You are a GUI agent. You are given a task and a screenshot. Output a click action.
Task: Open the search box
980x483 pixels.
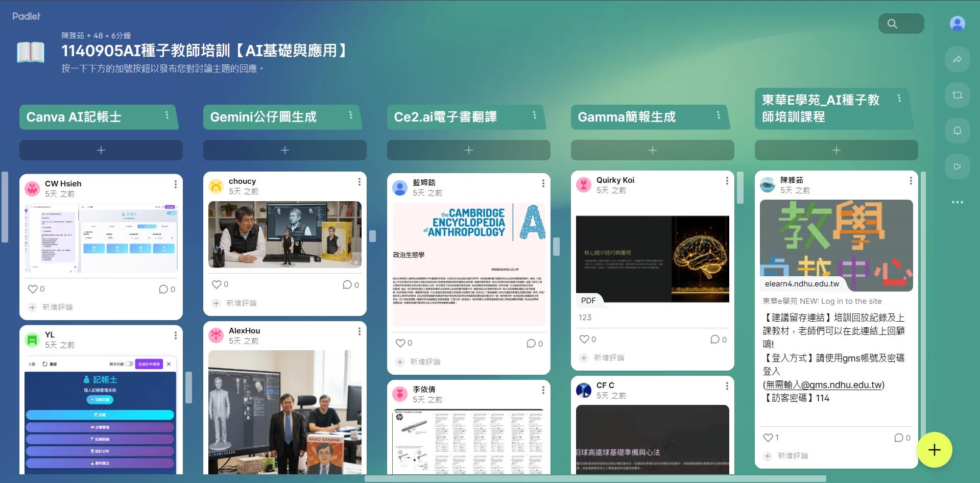pyautogui.click(x=901, y=23)
